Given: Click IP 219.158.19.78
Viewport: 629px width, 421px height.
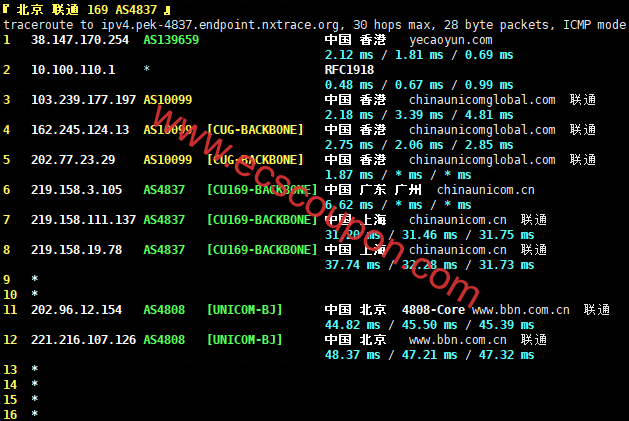Looking at the screenshot, I should pos(77,250).
